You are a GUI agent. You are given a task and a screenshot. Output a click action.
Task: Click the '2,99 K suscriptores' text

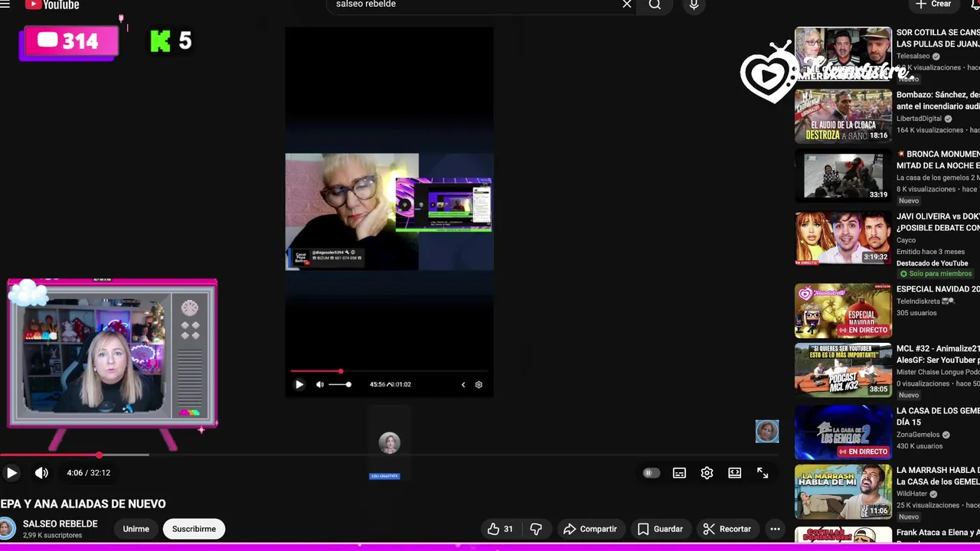pyautogui.click(x=52, y=535)
